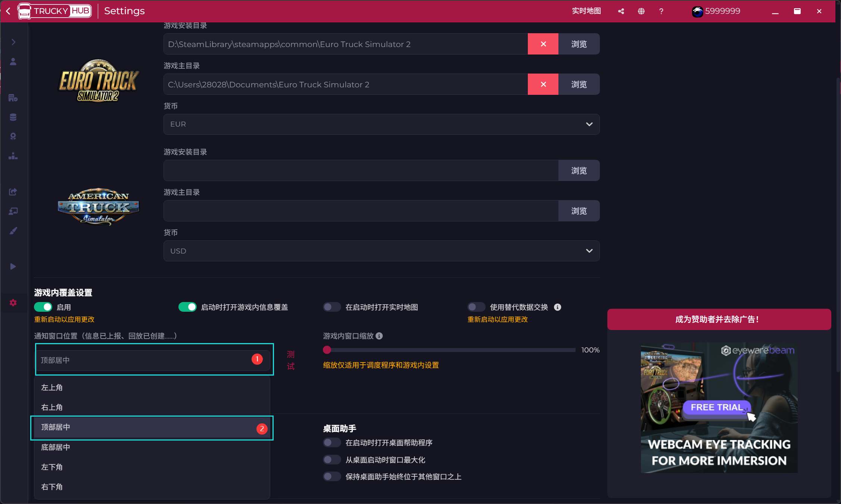Click FREE TRIAL in the eyeware ad

(717, 407)
